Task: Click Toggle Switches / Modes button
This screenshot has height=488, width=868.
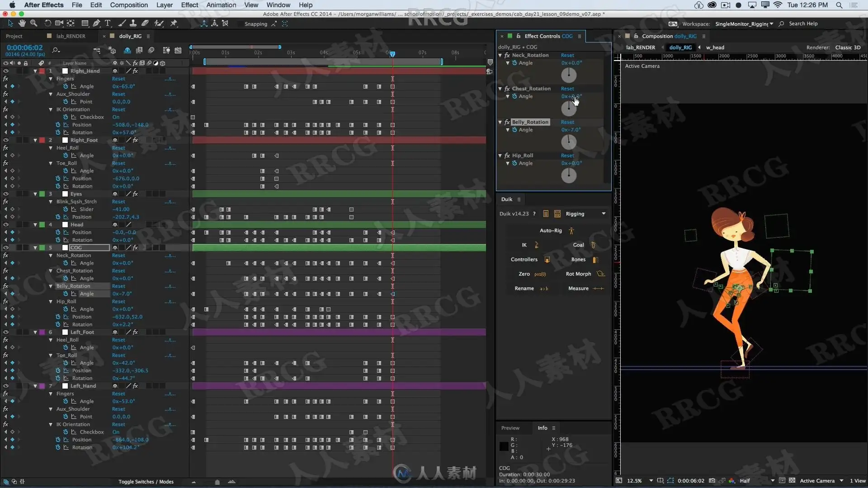Action: (x=146, y=482)
